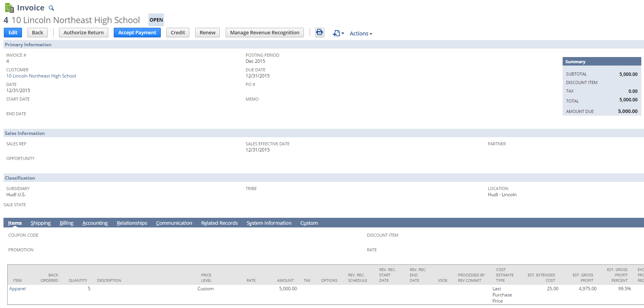Click the Back button

(x=37, y=33)
